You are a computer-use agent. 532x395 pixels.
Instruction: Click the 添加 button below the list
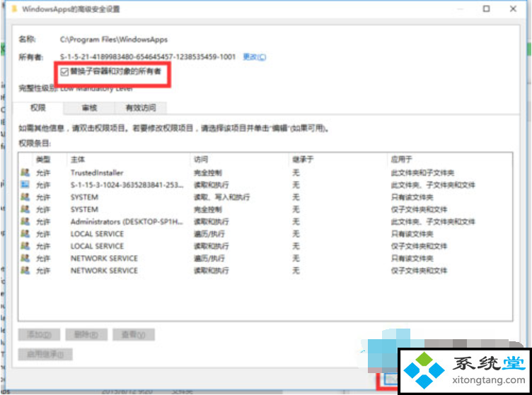(x=39, y=335)
